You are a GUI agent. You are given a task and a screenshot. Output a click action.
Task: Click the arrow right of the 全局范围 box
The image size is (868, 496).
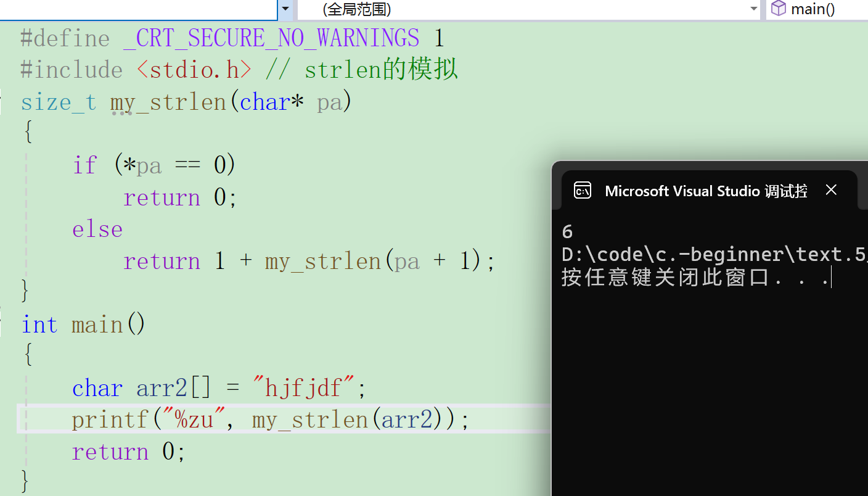click(x=753, y=9)
